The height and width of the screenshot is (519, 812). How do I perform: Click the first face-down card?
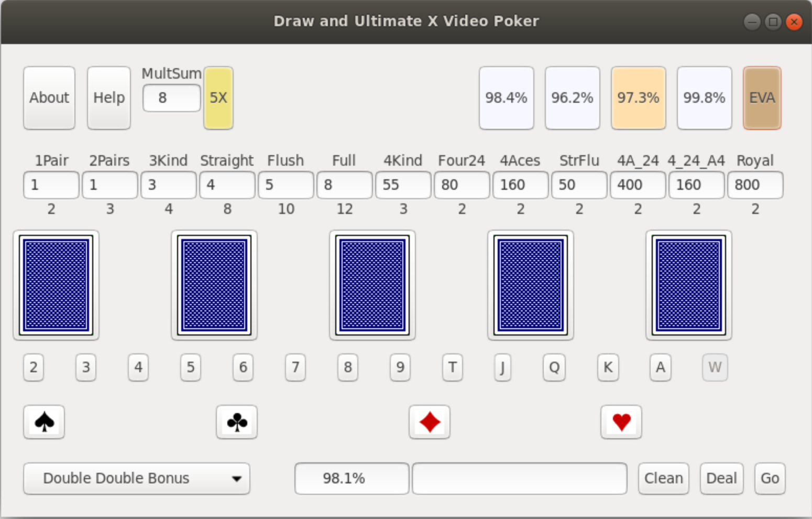56,285
